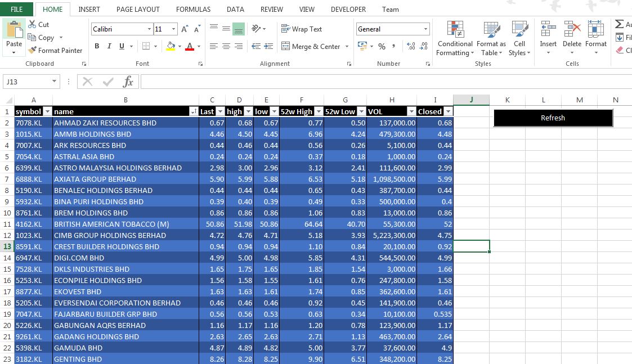Decrease font size with the small A
This screenshot has height=364, width=632.
coord(197,29)
